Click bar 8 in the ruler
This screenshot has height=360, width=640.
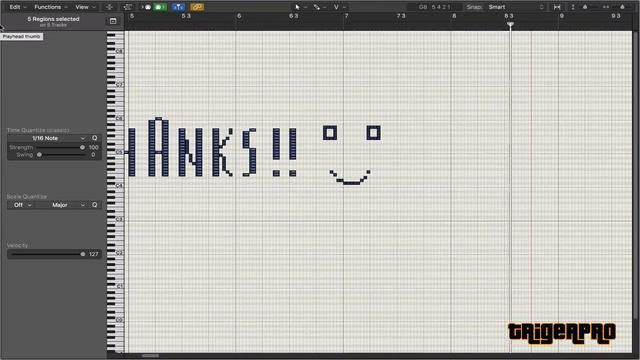[454, 16]
